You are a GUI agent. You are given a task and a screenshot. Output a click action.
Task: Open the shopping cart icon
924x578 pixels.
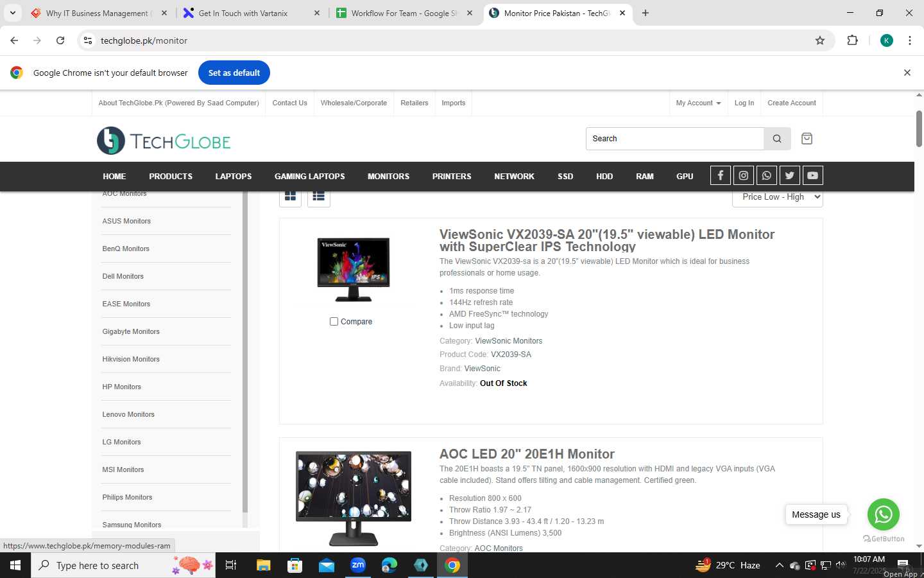click(807, 139)
